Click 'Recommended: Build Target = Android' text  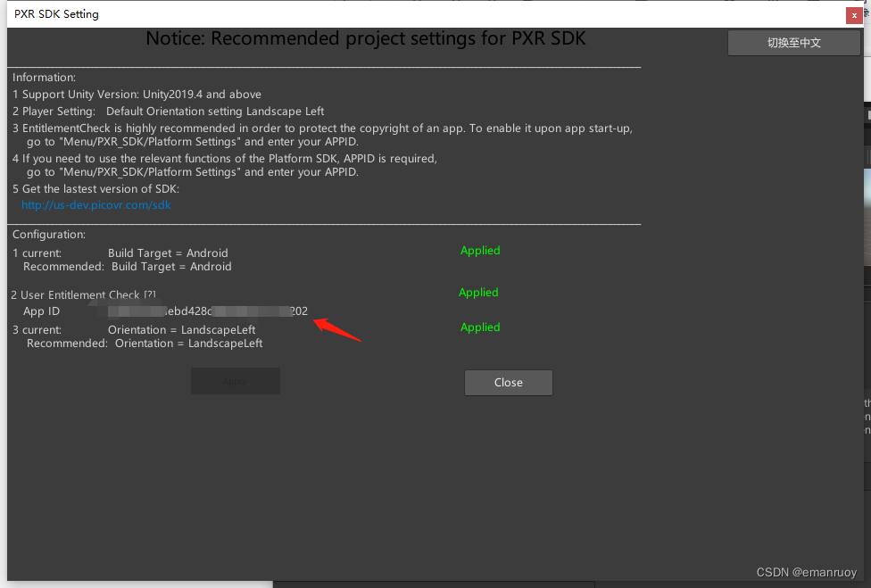pos(128,267)
